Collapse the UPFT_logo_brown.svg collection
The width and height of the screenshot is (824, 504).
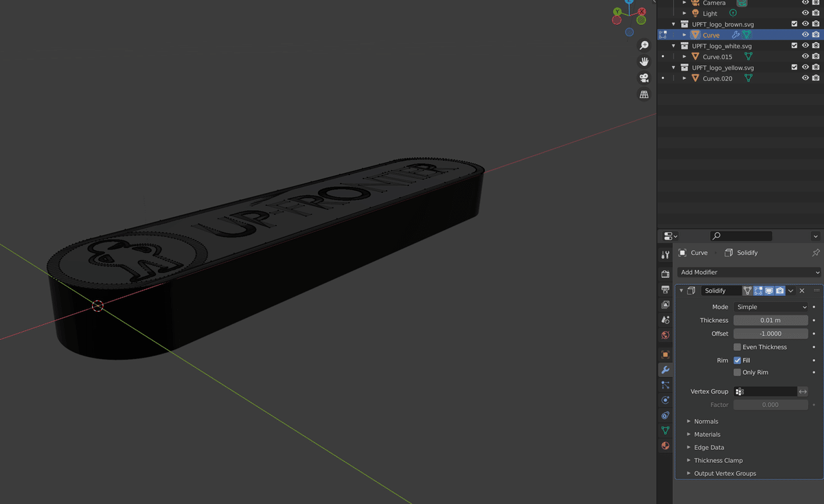point(674,25)
